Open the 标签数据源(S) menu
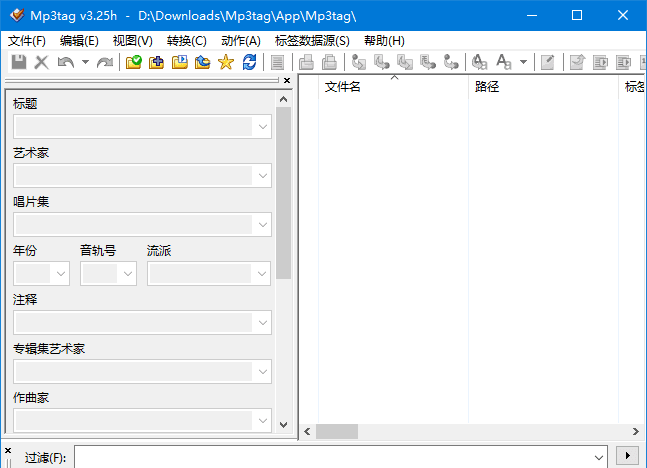This screenshot has width=647, height=468. pyautogui.click(x=312, y=41)
